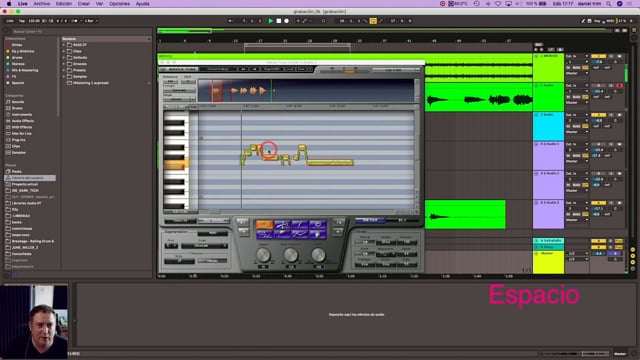Open the Root dropdown in the Segmentation section
The height and width of the screenshot is (360, 640).
click(x=171, y=246)
